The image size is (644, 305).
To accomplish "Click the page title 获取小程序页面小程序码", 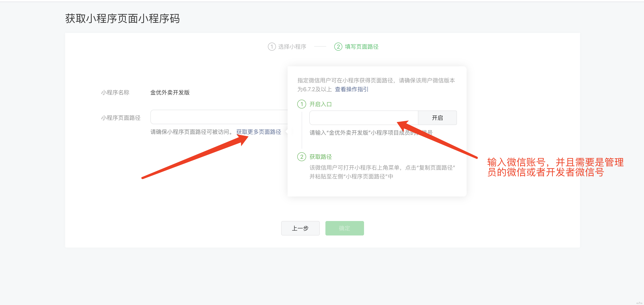I will click(122, 19).
